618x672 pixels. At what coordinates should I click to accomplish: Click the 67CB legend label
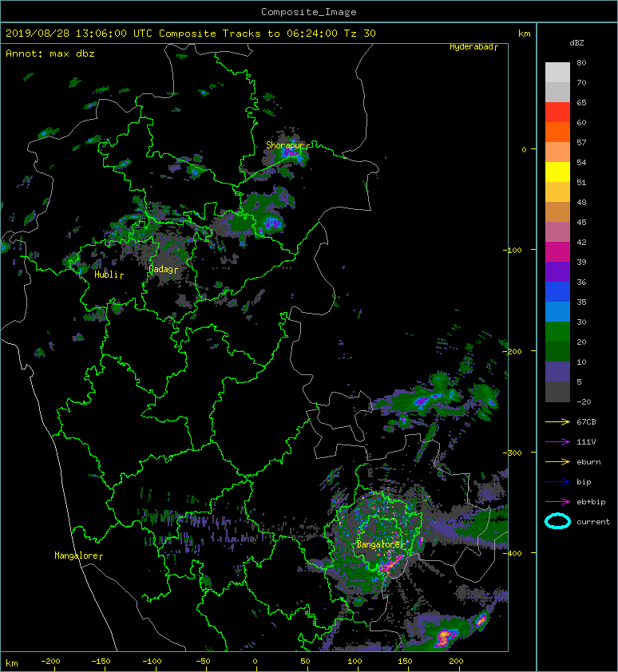(x=586, y=421)
